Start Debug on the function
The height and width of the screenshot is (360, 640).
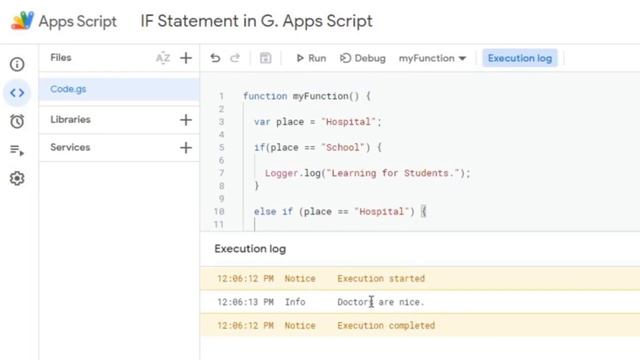click(362, 58)
